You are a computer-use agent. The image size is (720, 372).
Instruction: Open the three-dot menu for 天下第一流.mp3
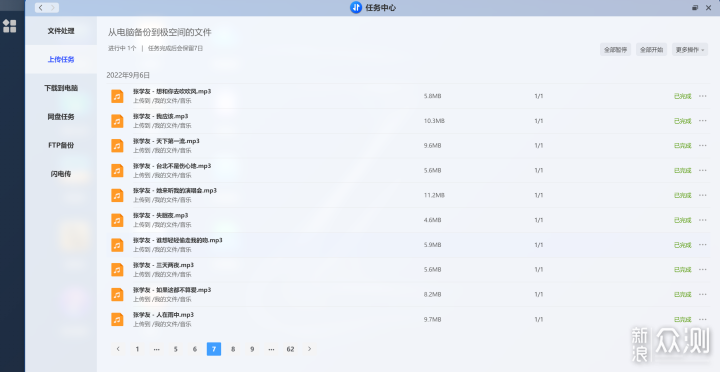click(703, 146)
